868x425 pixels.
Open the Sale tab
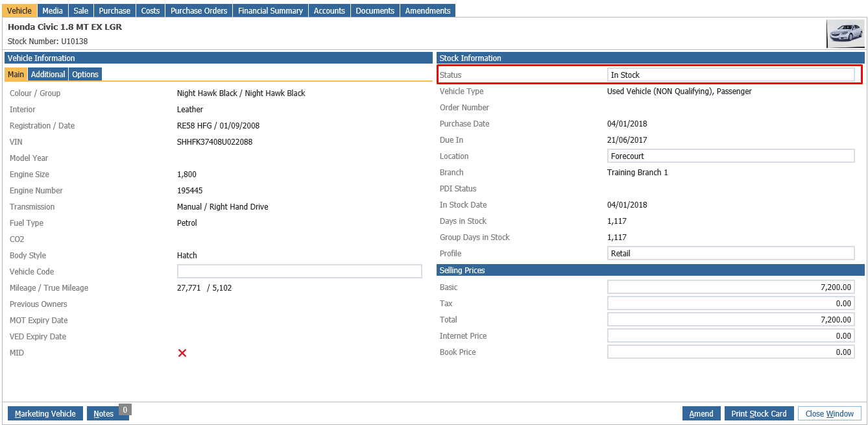[81, 10]
